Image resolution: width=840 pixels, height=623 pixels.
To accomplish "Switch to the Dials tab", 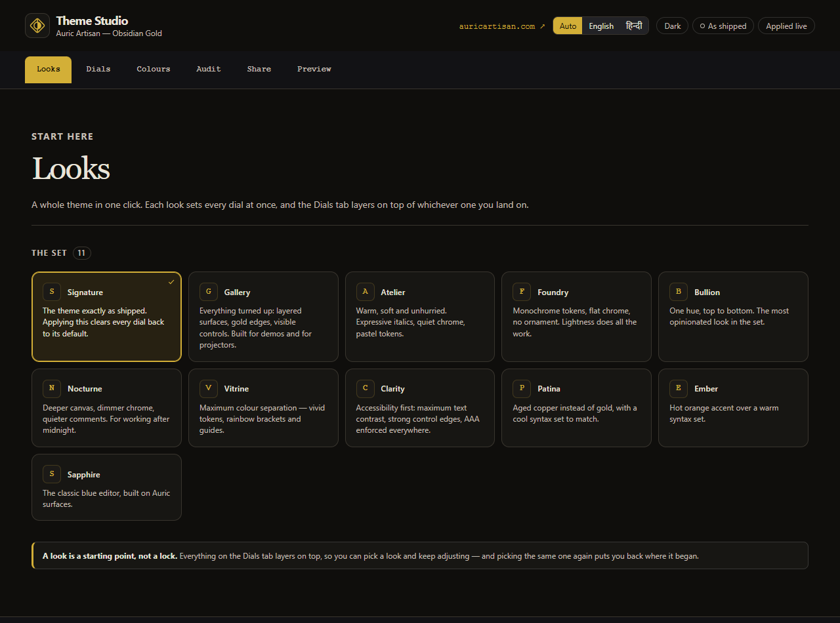I will (x=98, y=70).
